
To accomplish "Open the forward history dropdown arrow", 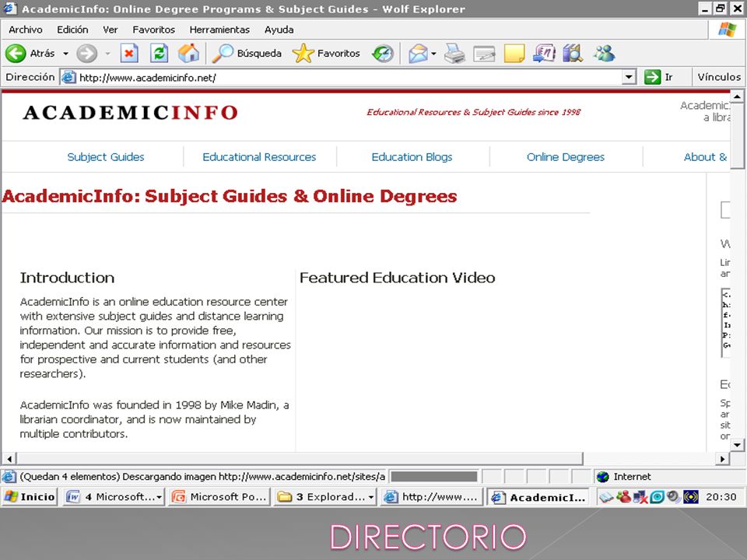I will pyautogui.click(x=107, y=54).
